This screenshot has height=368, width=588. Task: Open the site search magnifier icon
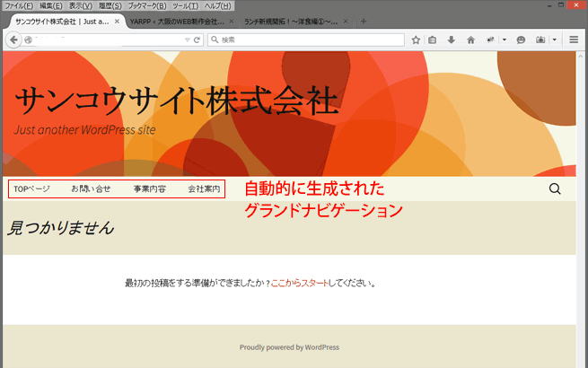pyautogui.click(x=555, y=188)
